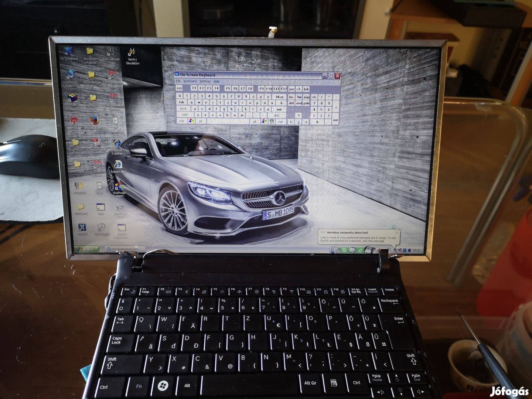This screenshot has width=532, height=399.
Task: Click the F12 key on the on-screen keyboard
Action: (284, 89)
